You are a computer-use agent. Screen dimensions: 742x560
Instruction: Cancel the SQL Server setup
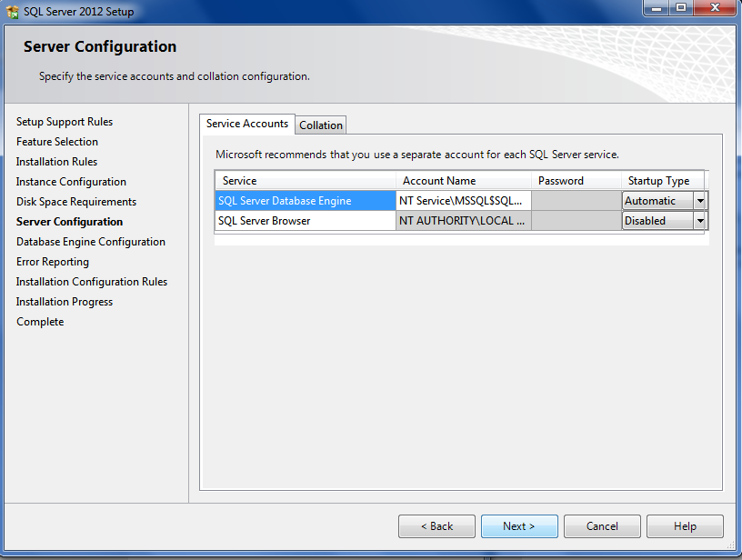point(602,526)
